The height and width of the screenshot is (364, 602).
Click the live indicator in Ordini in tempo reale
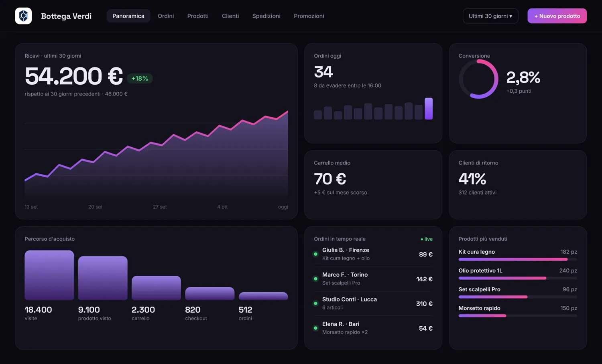[426, 239]
